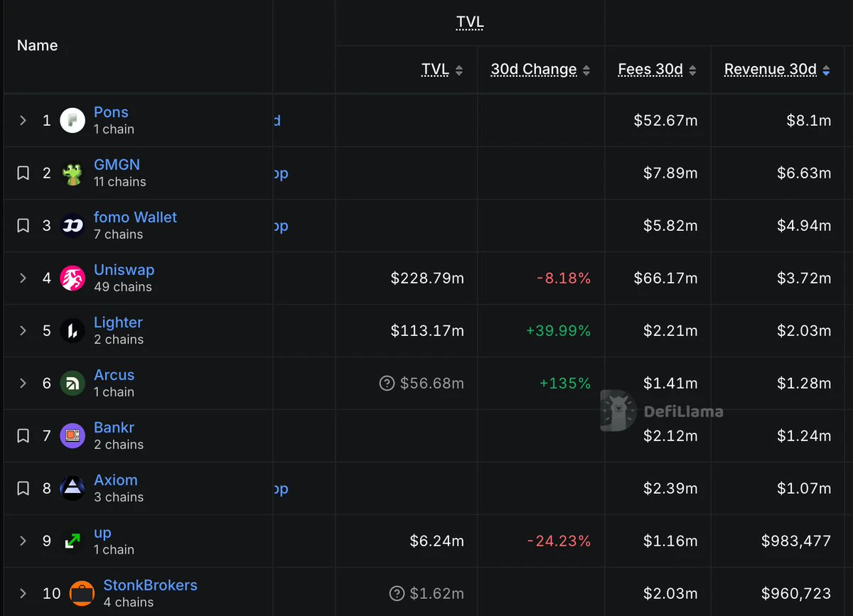Bookmark the GMGN row
853x616 pixels.
[23, 173]
